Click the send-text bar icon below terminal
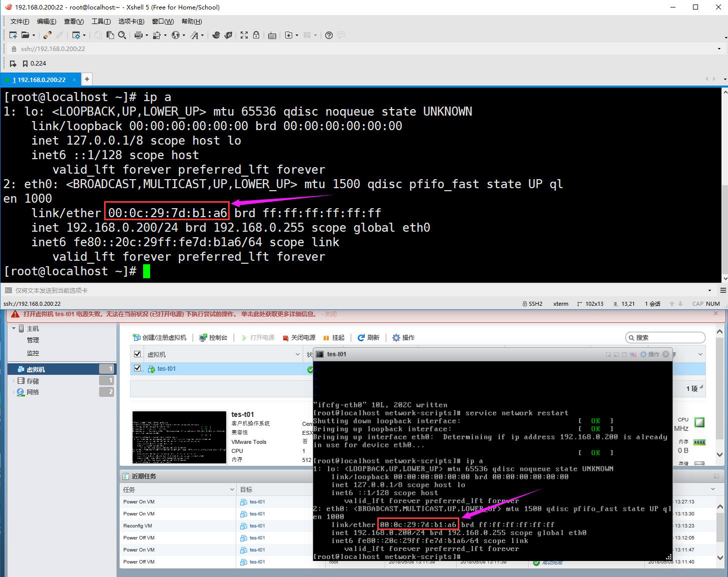Viewport: 728px width, 577px height. coord(9,290)
